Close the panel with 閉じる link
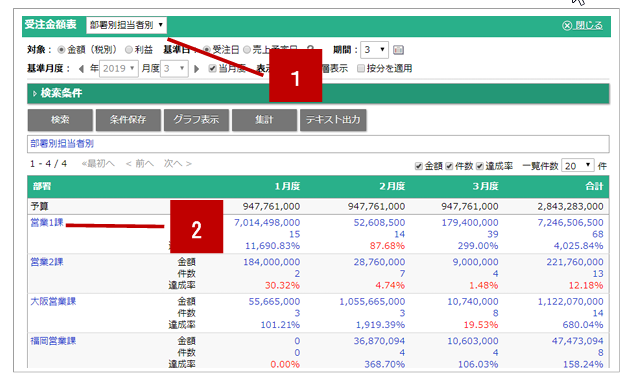Image resolution: width=640 pixels, height=386 pixels. point(582,25)
